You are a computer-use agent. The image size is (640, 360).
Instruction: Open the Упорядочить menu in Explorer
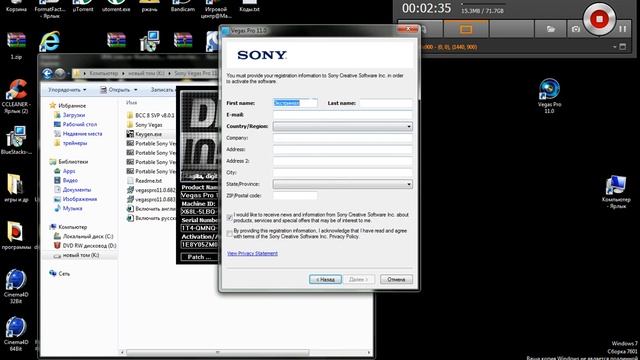tap(67, 90)
